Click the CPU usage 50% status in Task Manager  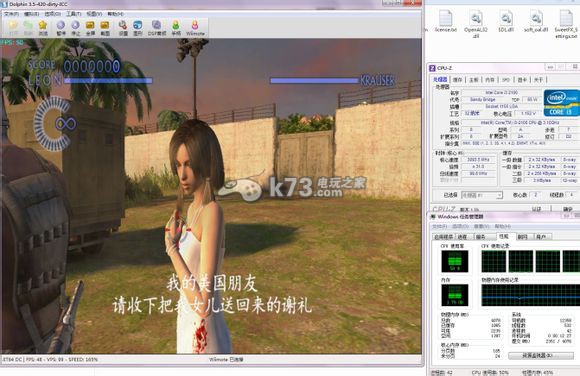pos(490,372)
